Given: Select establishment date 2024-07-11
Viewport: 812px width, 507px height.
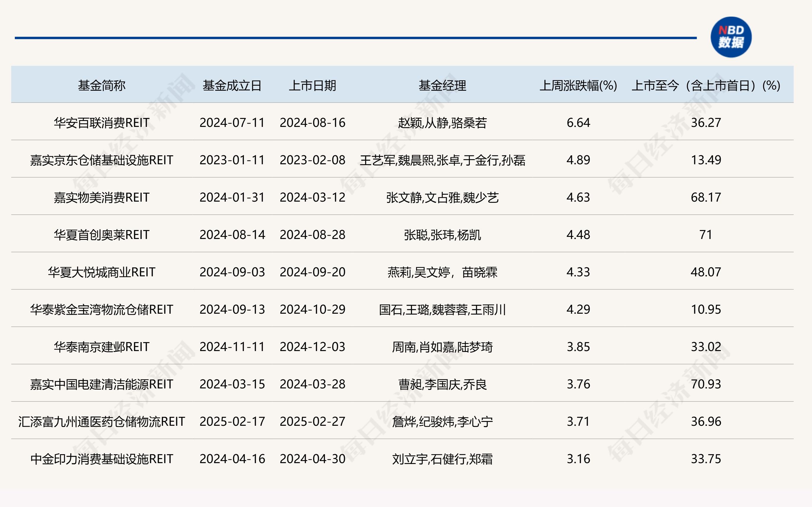Looking at the screenshot, I should click(x=232, y=123).
